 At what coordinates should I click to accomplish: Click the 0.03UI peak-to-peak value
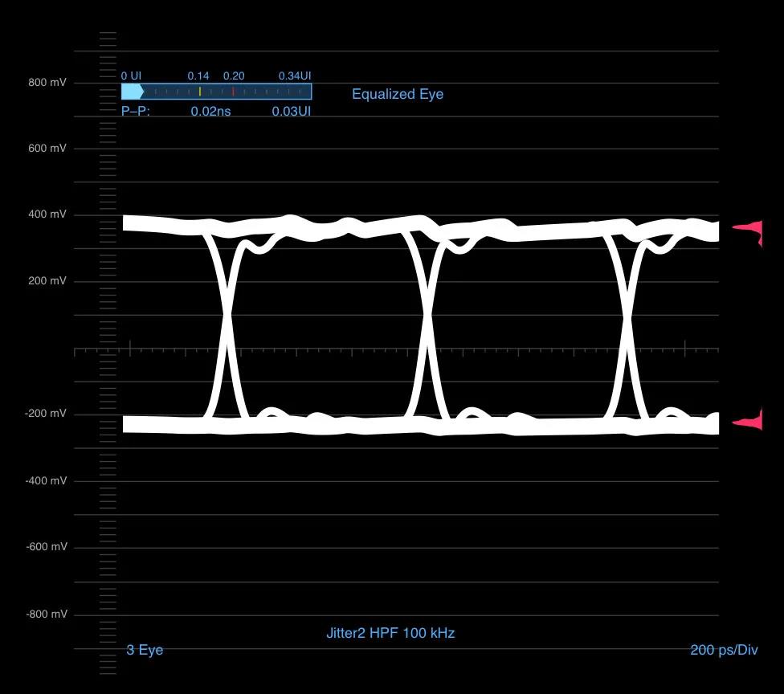click(x=292, y=111)
